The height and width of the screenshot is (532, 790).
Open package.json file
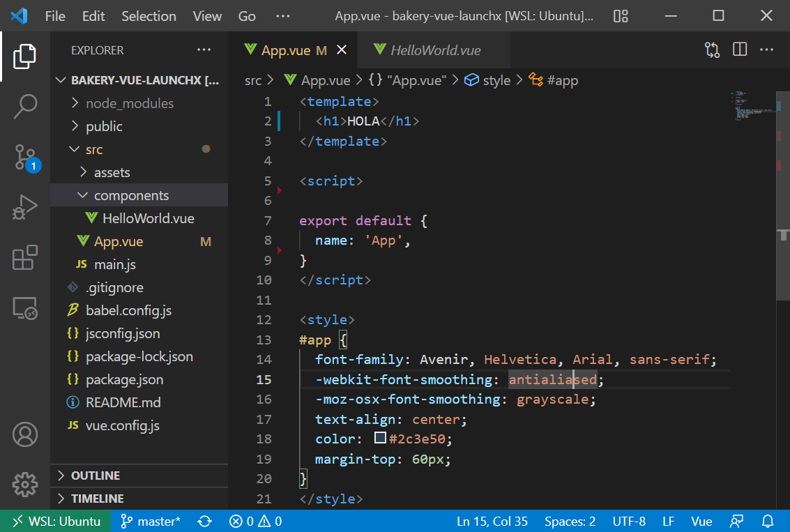[x=139, y=380]
